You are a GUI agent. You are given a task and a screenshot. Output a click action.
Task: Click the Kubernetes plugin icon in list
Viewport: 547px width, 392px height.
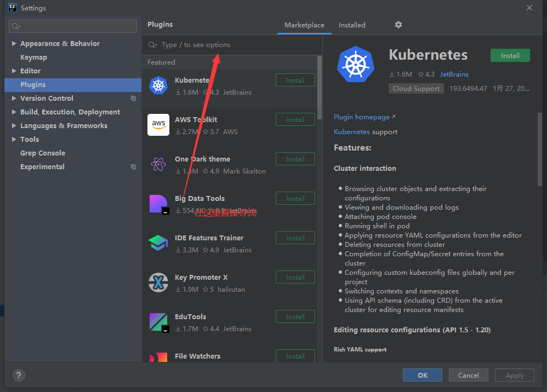point(158,85)
